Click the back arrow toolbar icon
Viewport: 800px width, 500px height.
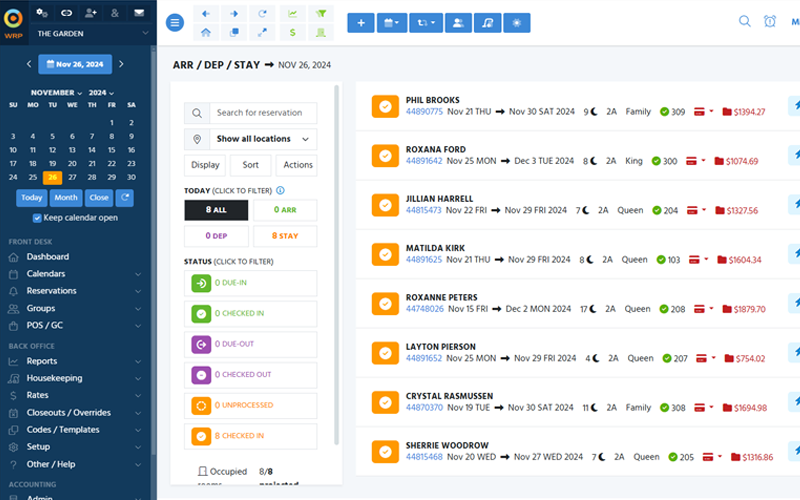tap(206, 14)
